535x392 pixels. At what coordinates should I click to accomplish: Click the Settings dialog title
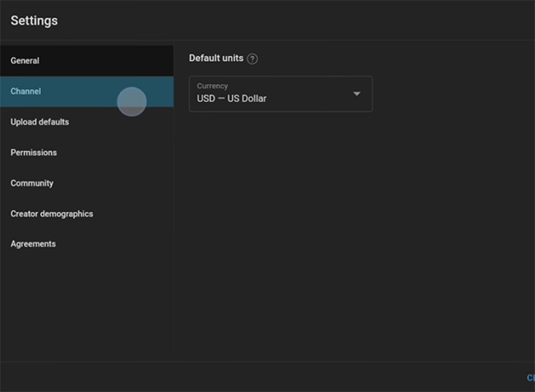[34, 21]
